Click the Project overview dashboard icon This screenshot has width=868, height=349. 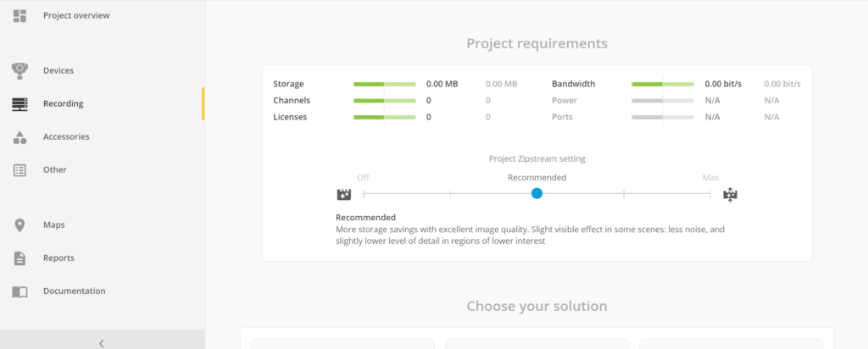point(20,15)
